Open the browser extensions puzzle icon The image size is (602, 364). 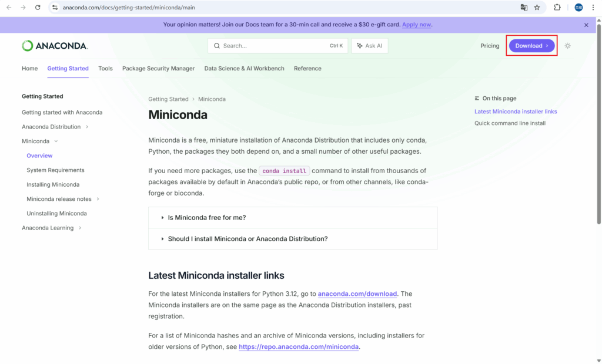[557, 7]
